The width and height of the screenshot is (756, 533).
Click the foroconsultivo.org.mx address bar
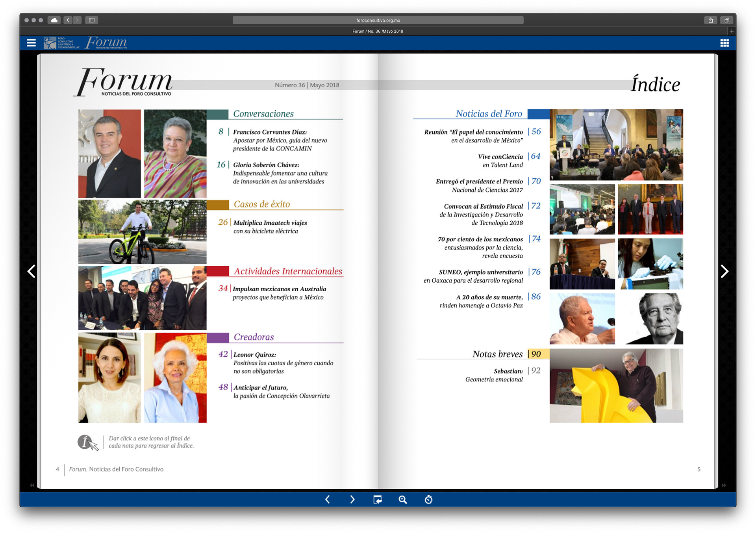pos(378,20)
